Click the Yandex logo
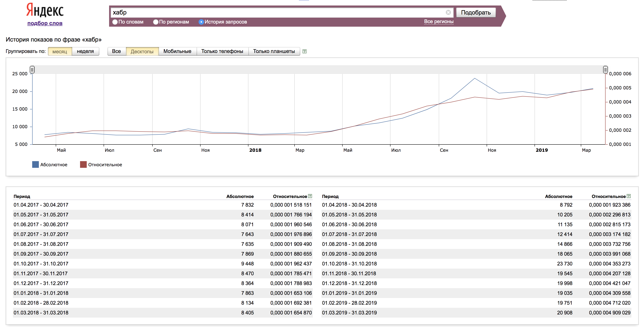Viewport: 644px width, 327px height. (45, 10)
